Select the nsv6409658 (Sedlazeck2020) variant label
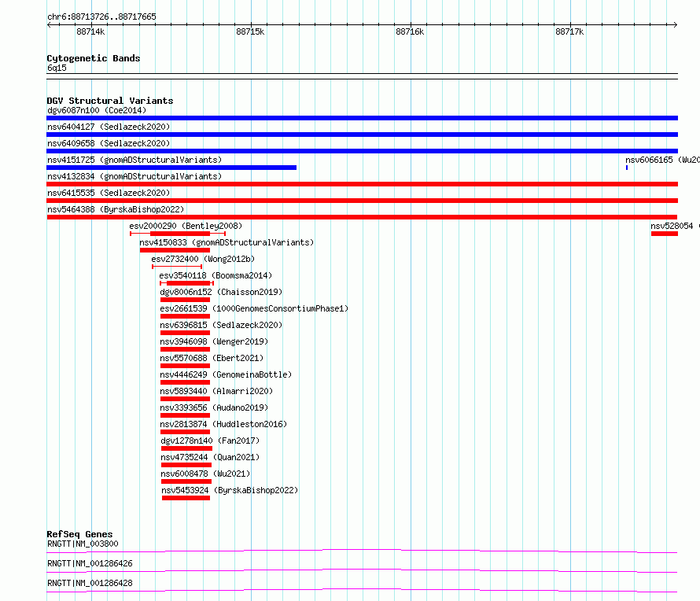The image size is (700, 601). [109, 143]
